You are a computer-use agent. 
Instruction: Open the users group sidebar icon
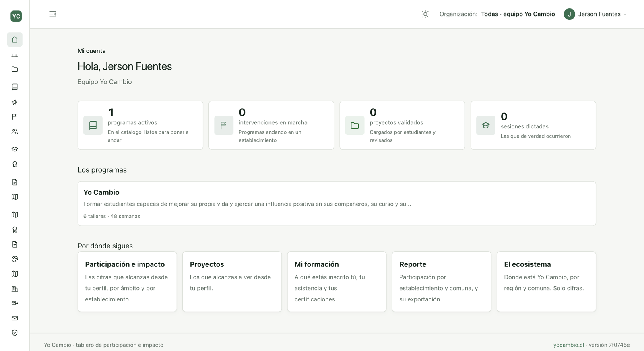[x=14, y=132]
